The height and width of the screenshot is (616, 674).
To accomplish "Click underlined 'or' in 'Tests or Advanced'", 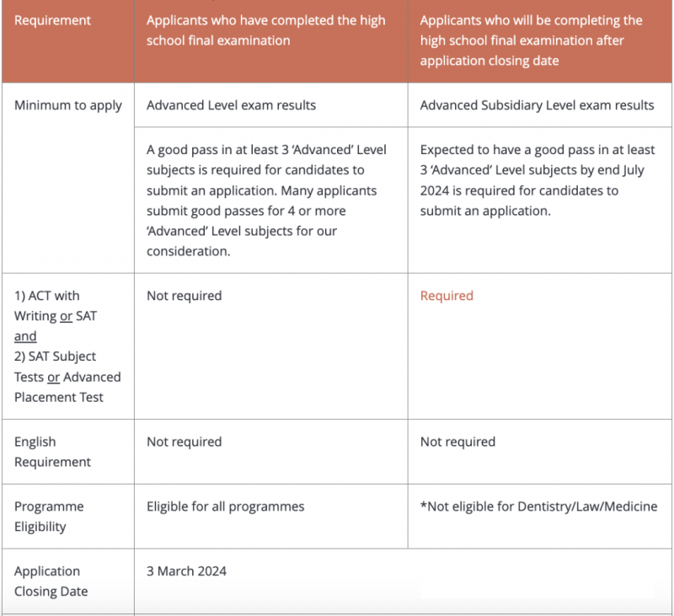I will [x=53, y=378].
